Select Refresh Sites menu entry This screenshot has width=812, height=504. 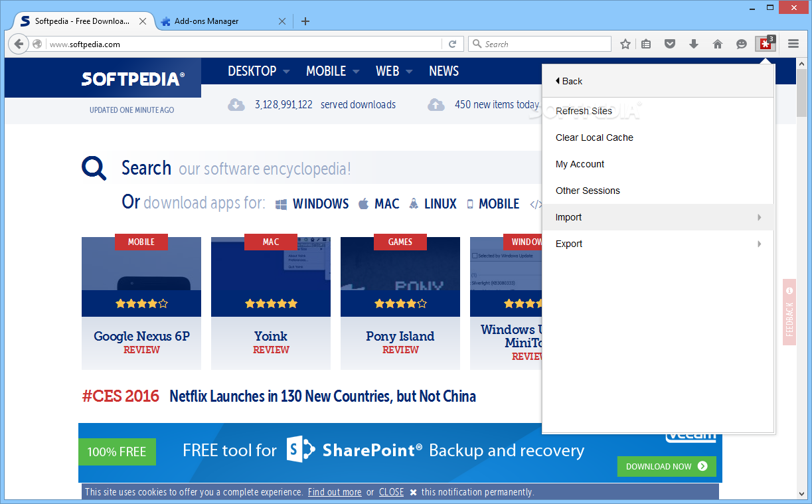click(658, 111)
